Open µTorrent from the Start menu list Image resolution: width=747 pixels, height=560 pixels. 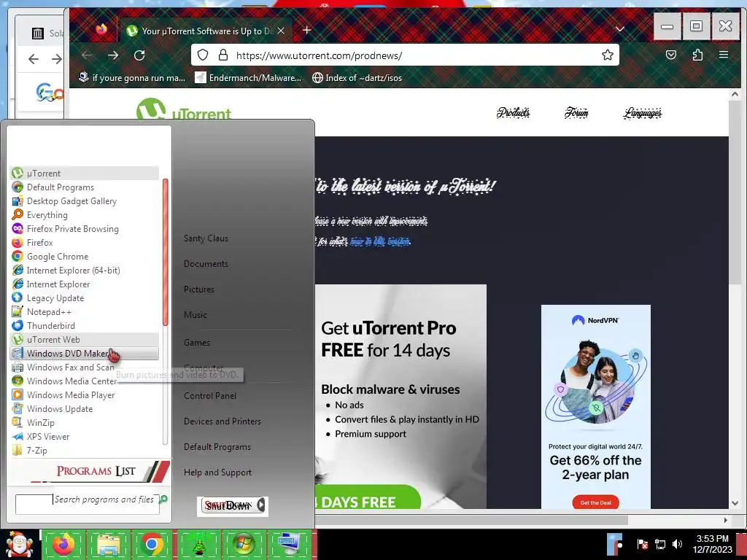click(85, 174)
